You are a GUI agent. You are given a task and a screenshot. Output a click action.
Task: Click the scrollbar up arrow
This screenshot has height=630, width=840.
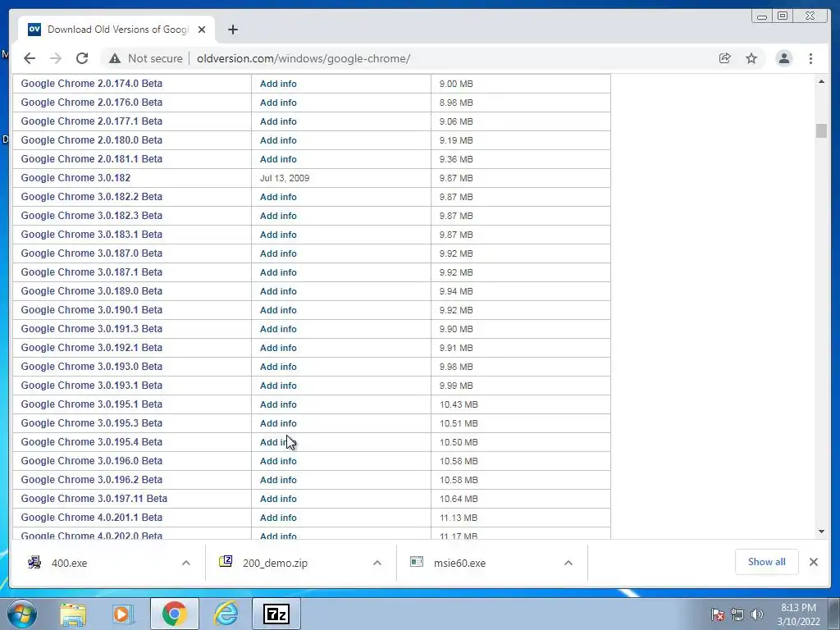pyautogui.click(x=821, y=81)
